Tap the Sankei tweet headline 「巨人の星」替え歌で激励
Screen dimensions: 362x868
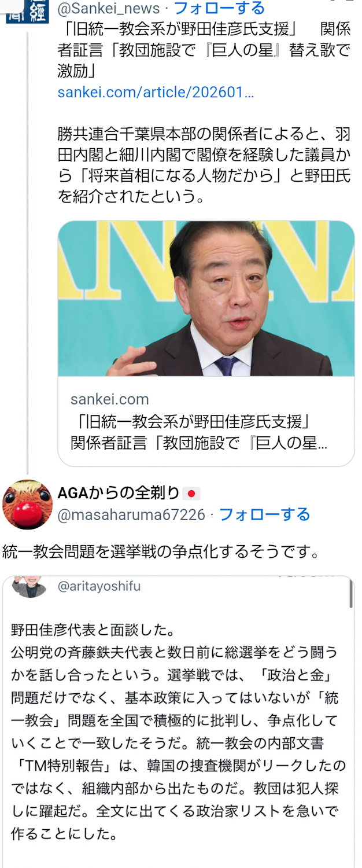[204, 49]
